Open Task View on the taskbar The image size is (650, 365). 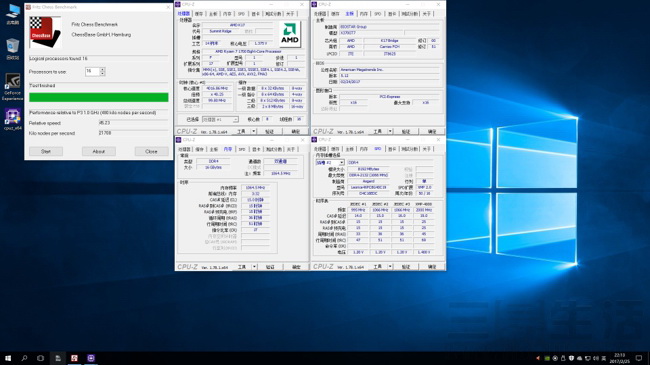(x=40, y=358)
